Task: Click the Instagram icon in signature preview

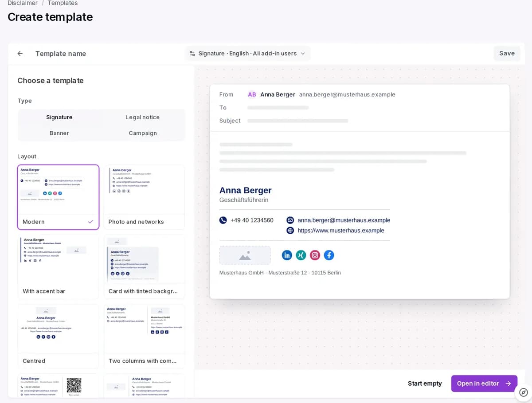Action: tap(315, 255)
